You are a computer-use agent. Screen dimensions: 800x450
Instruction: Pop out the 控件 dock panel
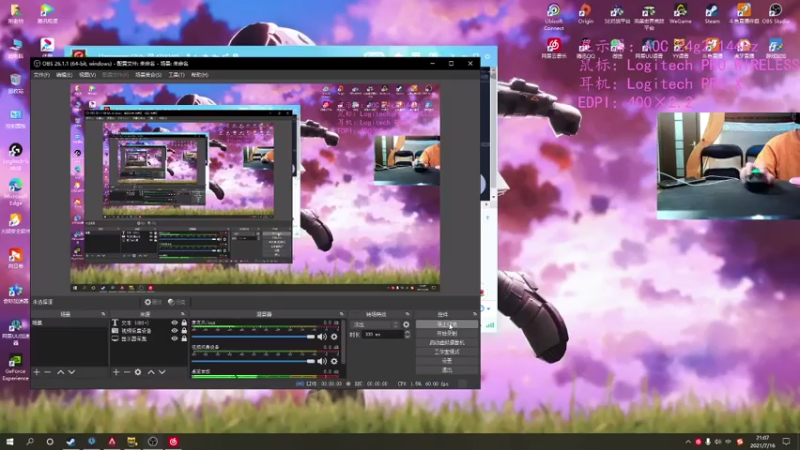tap(474, 314)
